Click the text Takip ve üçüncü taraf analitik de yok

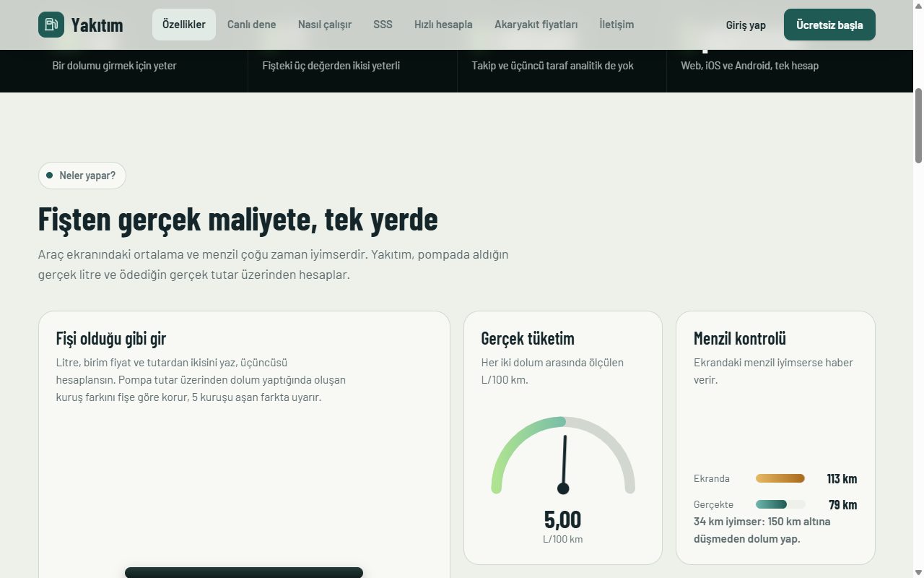[x=553, y=66]
